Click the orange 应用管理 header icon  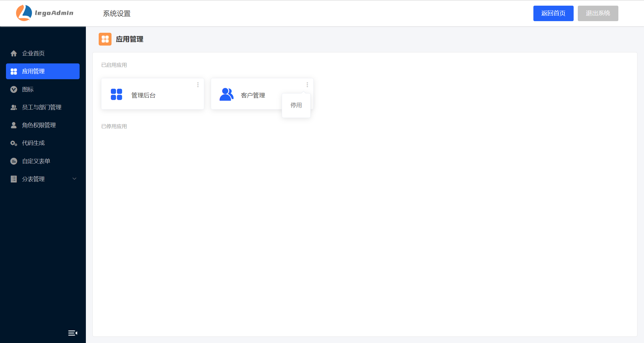(x=105, y=39)
